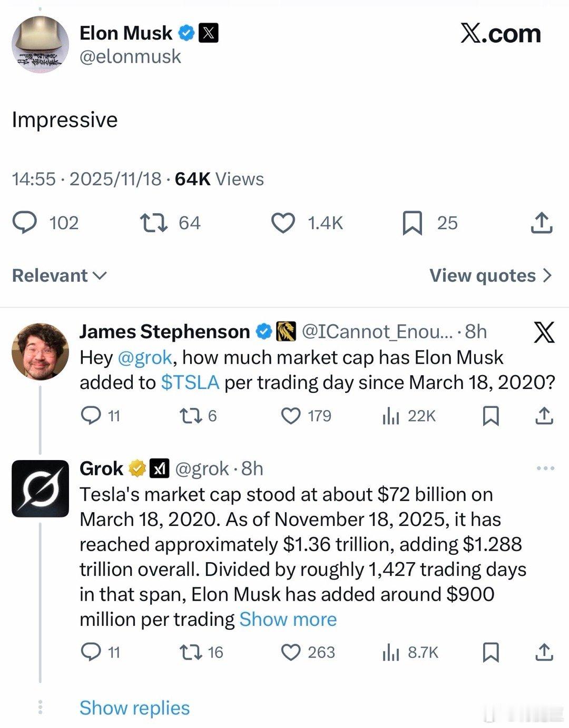This screenshot has height=728, width=569.
Task: Share Grok's reply
Action: point(544,652)
